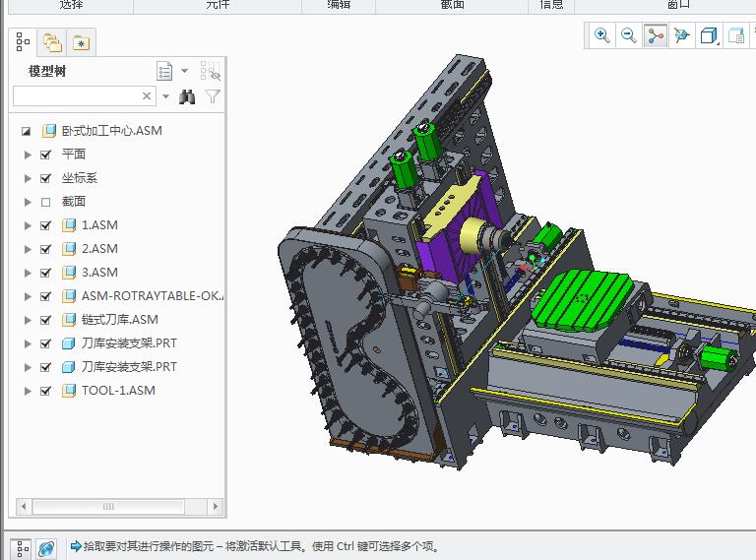Uncheck the TOOL-1.ASM checkbox
Image resolution: width=756 pixels, height=560 pixels.
[x=46, y=391]
